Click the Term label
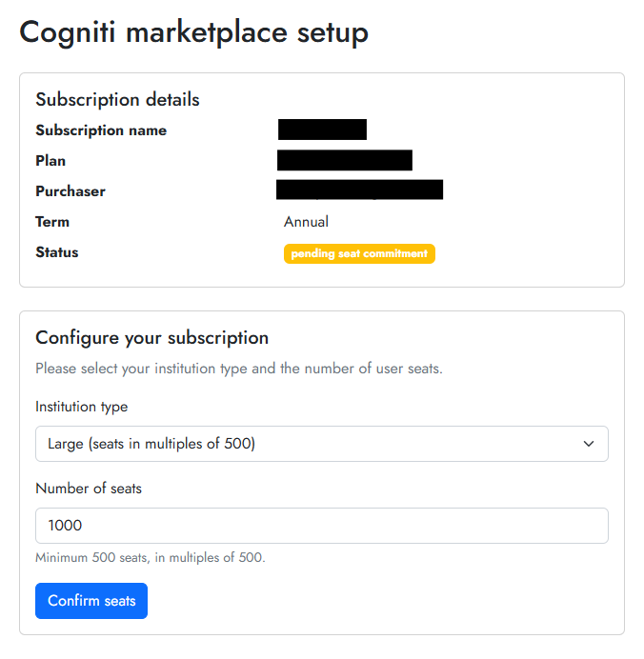This screenshot has width=644, height=659. click(x=52, y=222)
